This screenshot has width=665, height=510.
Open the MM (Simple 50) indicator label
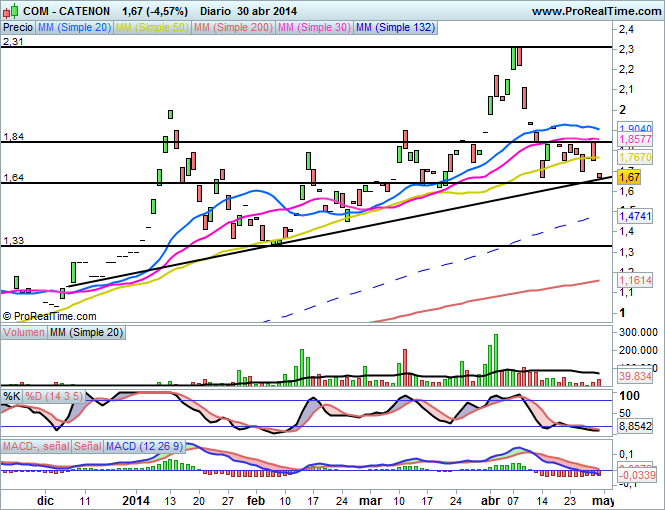[x=152, y=28]
